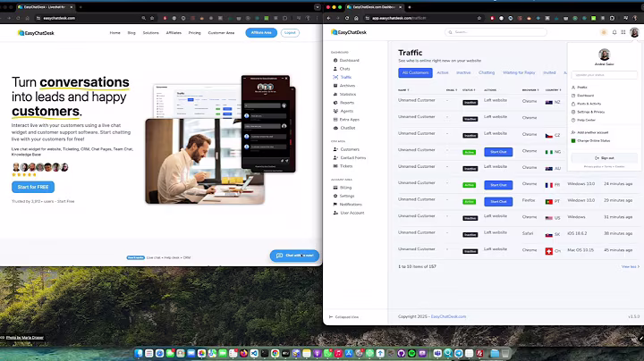Focus the Search field in the app header

click(x=496, y=32)
